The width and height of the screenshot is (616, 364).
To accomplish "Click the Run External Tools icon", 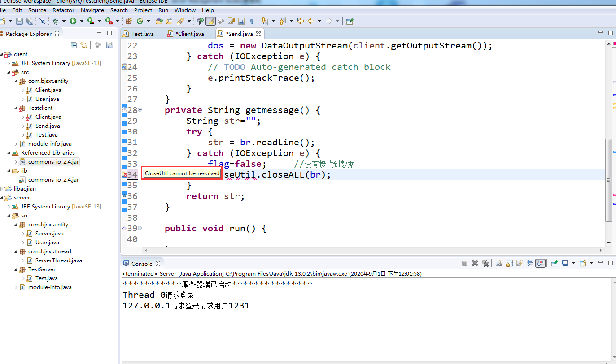I will coord(109,21).
